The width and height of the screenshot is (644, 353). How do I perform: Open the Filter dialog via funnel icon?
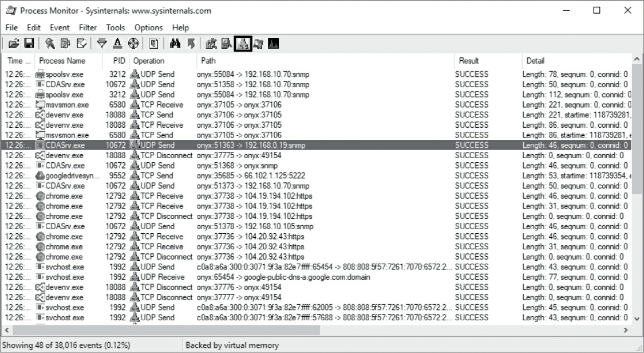[102, 44]
